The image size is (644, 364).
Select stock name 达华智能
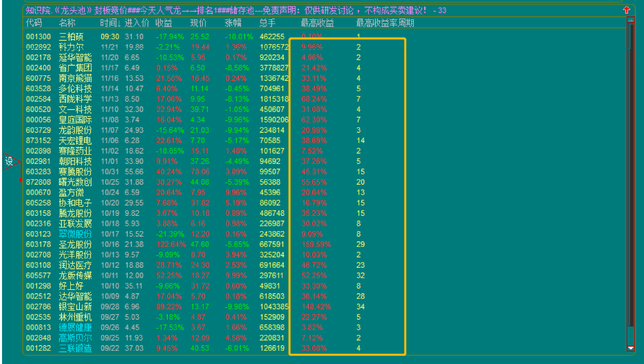(x=75, y=296)
